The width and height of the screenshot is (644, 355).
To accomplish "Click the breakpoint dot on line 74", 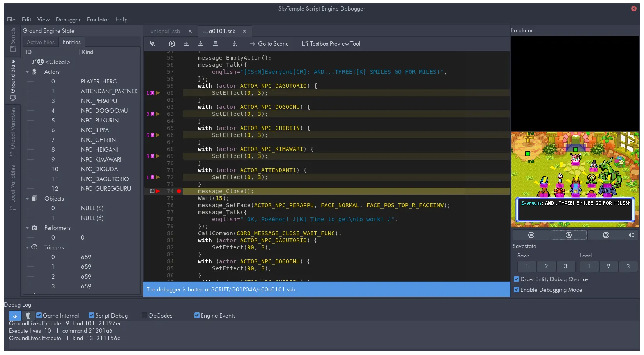I will tap(179, 191).
